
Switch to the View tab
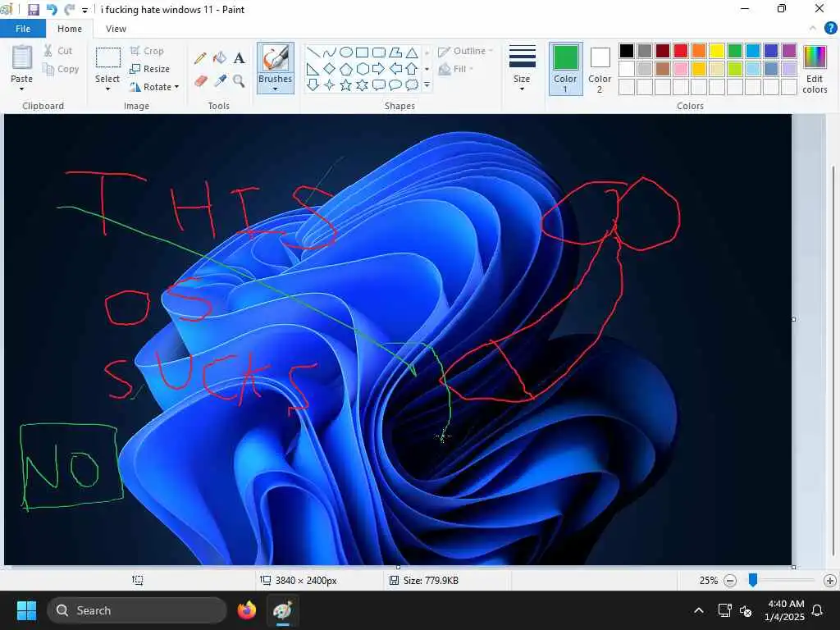(116, 29)
